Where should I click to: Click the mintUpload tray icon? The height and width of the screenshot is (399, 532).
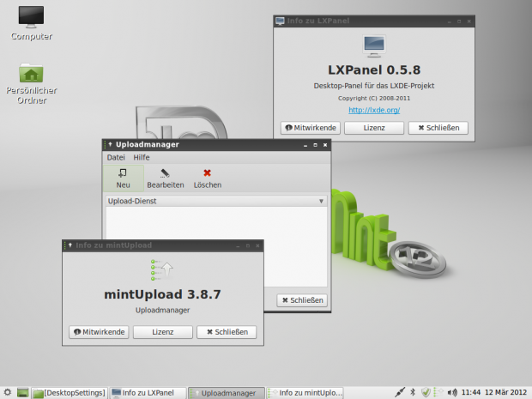(438, 392)
